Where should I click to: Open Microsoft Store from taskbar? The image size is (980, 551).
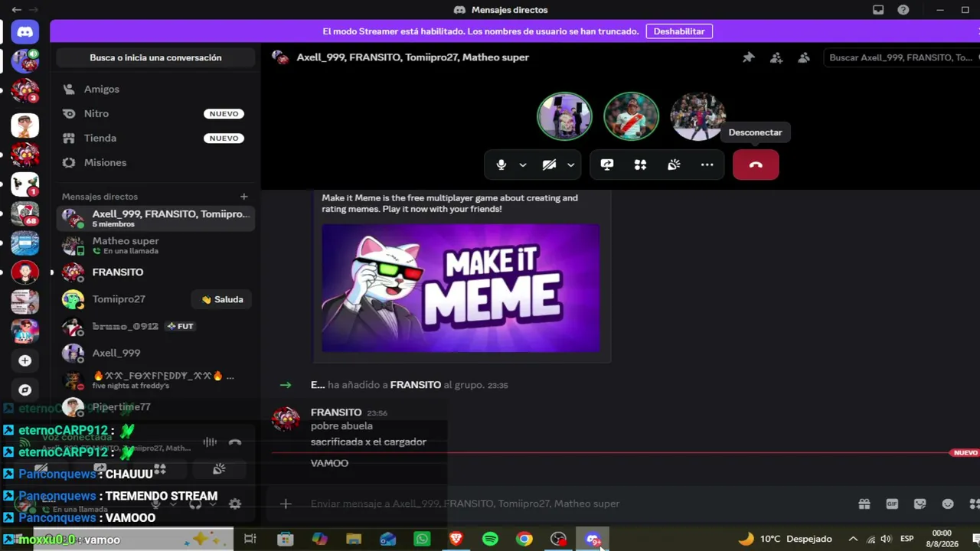click(x=286, y=539)
